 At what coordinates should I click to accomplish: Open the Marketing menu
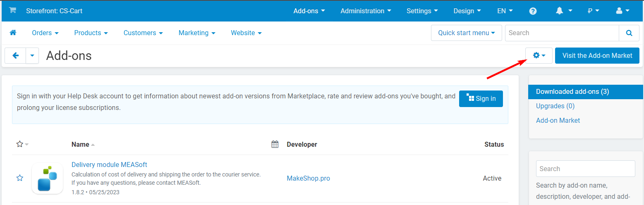pos(196,33)
